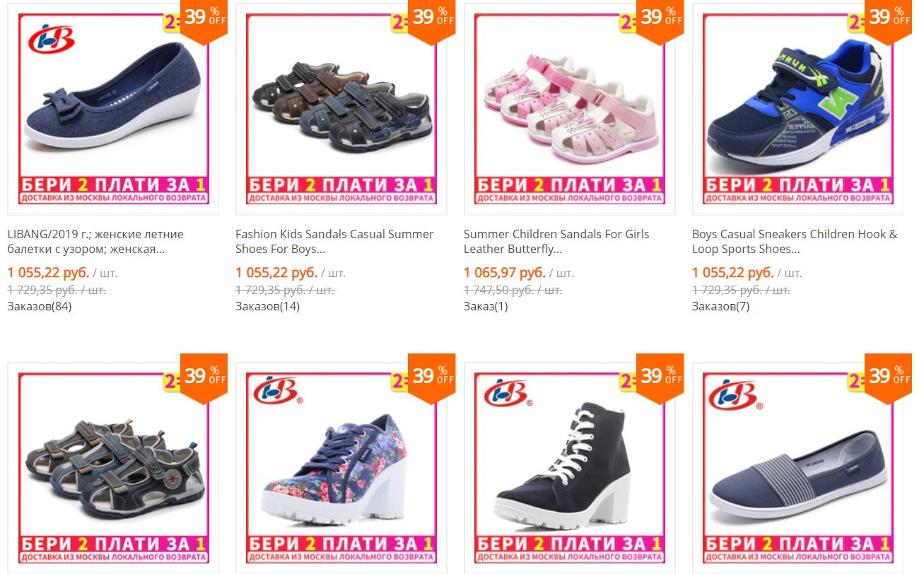Click the Заказов(84) orders count
Image resolution: width=924 pixels, height=574 pixels.
[40, 306]
